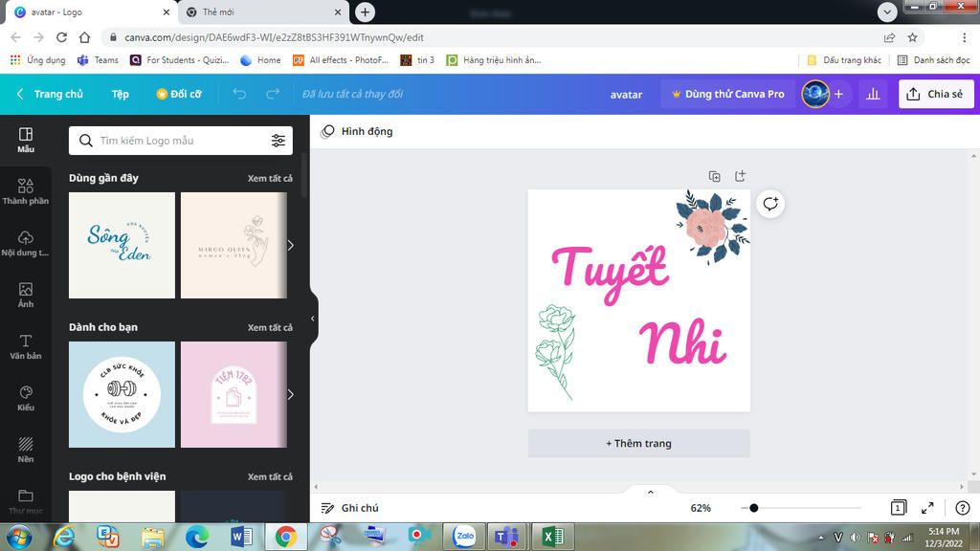
Task: Open the help question mark icon
Action: coord(963,508)
